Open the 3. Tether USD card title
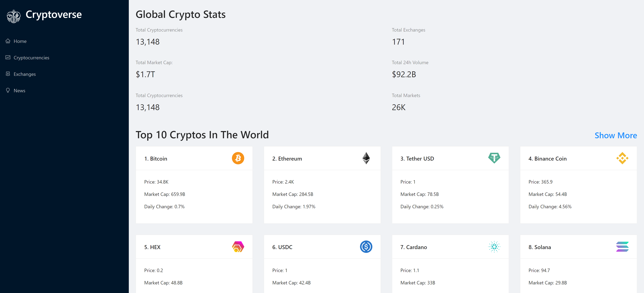Screen dimensions: 644x293 pyautogui.click(x=417, y=159)
